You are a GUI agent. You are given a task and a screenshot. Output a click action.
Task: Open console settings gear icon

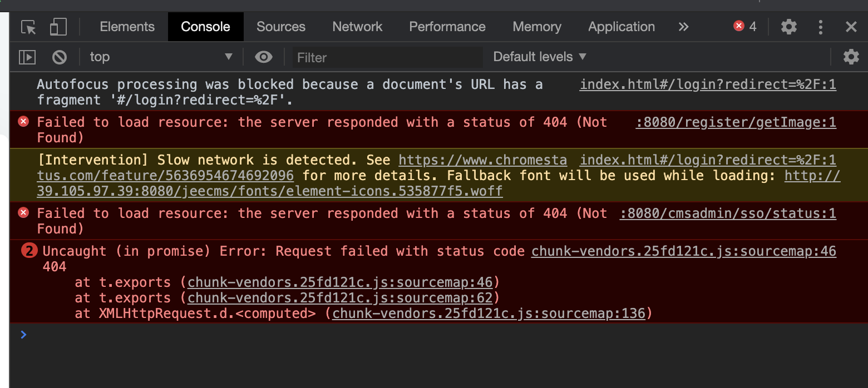(x=851, y=57)
